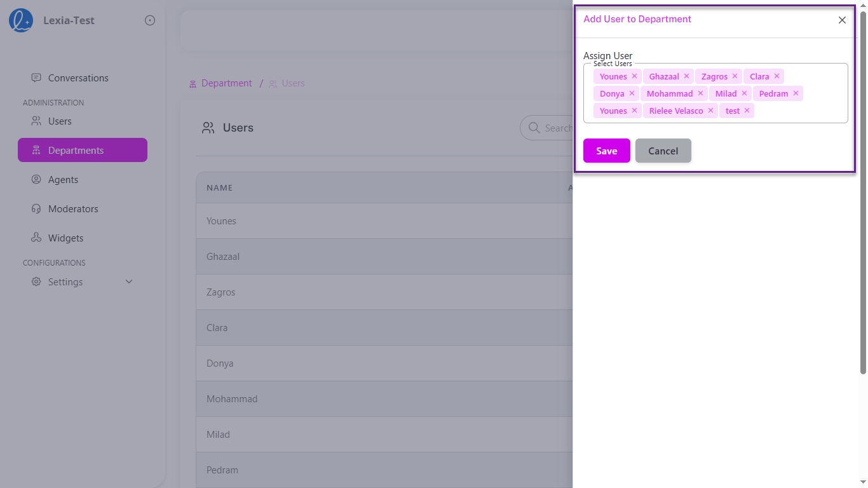The width and height of the screenshot is (868, 488).
Task: Click the Lexia logo at top left
Action: click(x=20, y=20)
